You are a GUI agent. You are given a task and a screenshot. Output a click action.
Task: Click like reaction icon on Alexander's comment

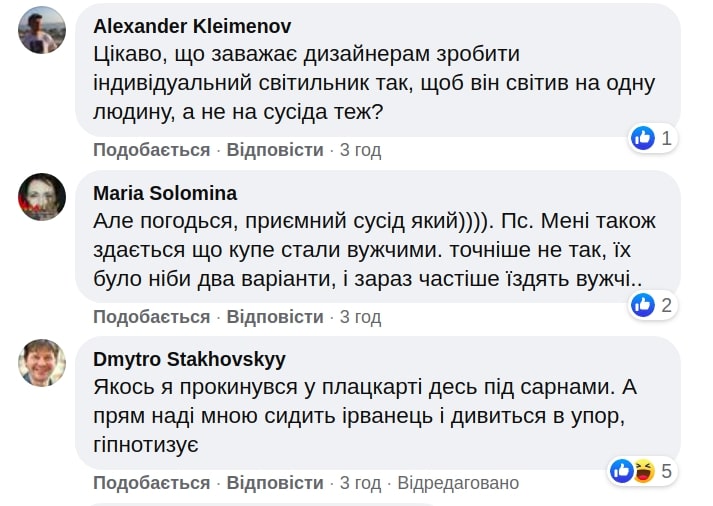(x=642, y=138)
